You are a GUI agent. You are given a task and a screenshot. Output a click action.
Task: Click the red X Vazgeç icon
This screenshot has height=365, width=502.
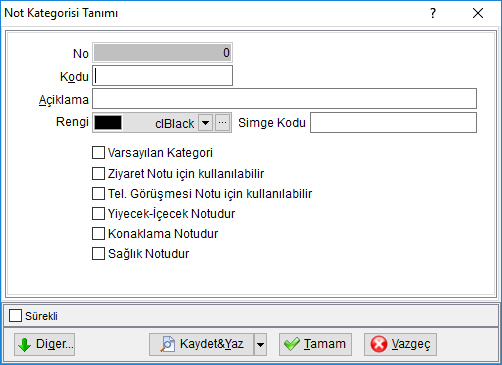coord(379,344)
